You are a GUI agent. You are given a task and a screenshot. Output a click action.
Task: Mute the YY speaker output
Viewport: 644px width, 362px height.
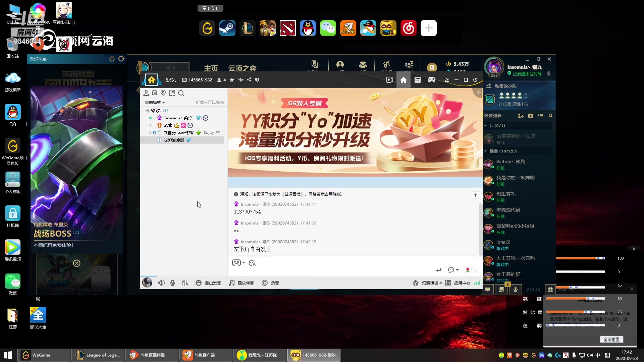pos(161,283)
